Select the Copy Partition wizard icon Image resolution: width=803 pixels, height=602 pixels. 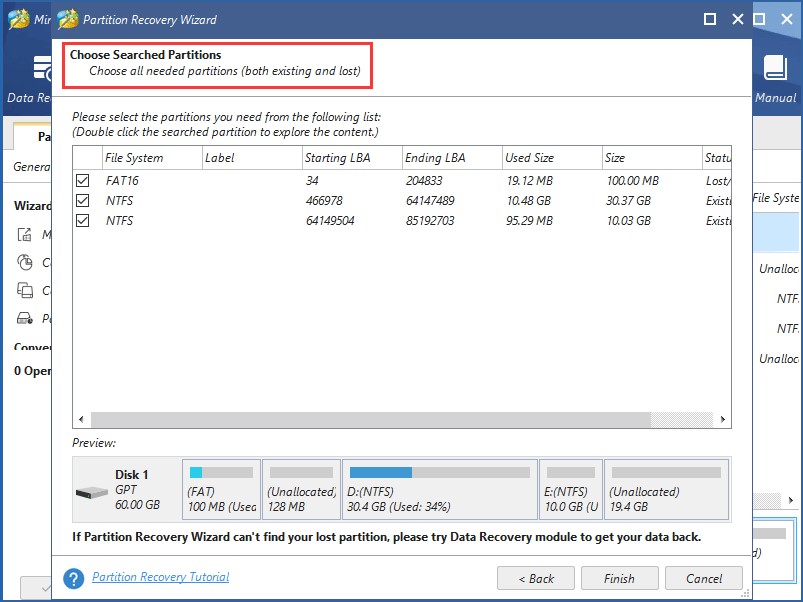[25, 290]
